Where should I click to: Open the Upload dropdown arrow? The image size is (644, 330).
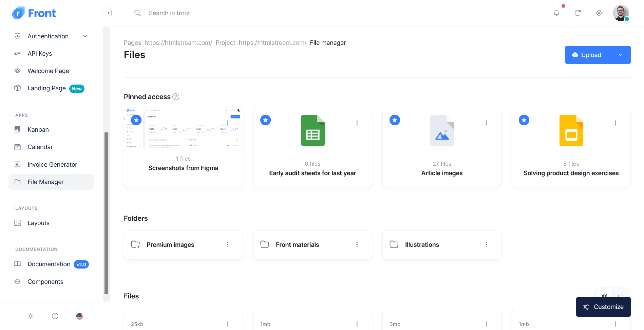pos(620,55)
